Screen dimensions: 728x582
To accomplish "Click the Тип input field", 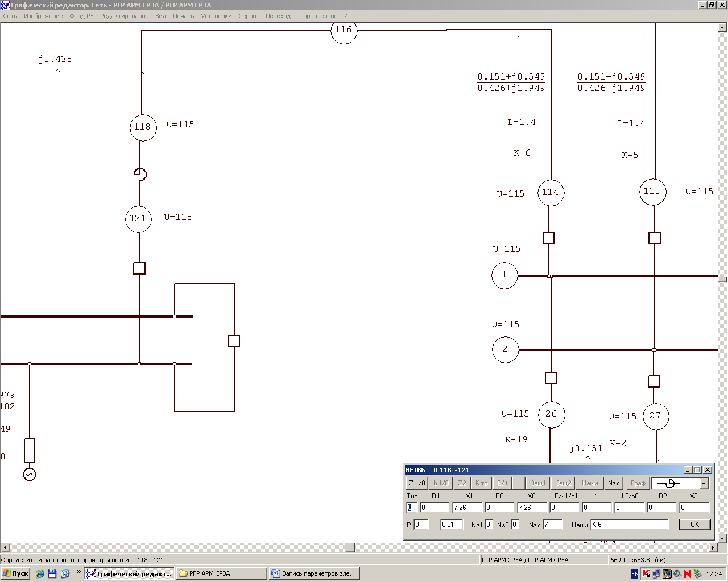I will pos(412,508).
